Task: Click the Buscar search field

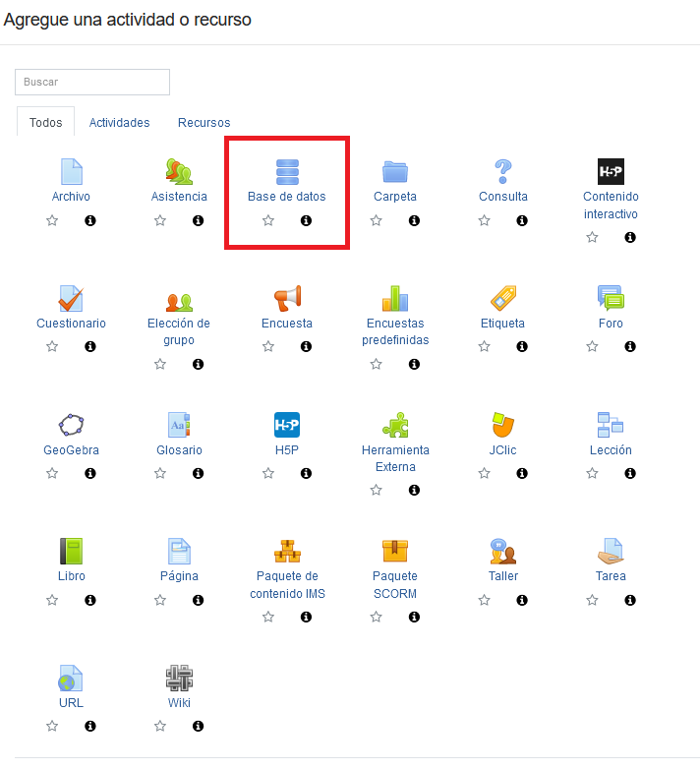Action: click(92, 82)
